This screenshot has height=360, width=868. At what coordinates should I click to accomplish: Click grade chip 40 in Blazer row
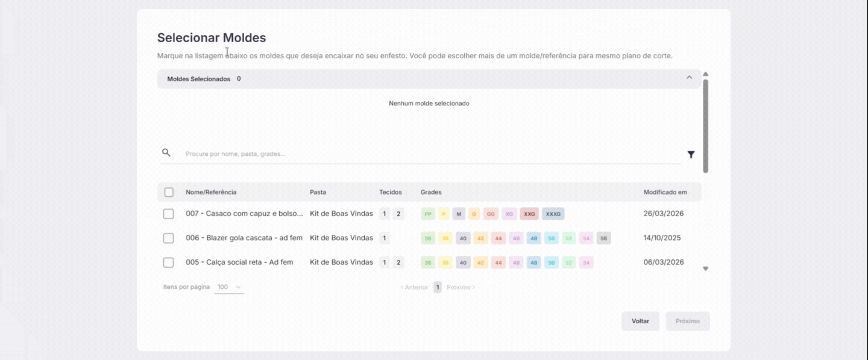(463, 238)
